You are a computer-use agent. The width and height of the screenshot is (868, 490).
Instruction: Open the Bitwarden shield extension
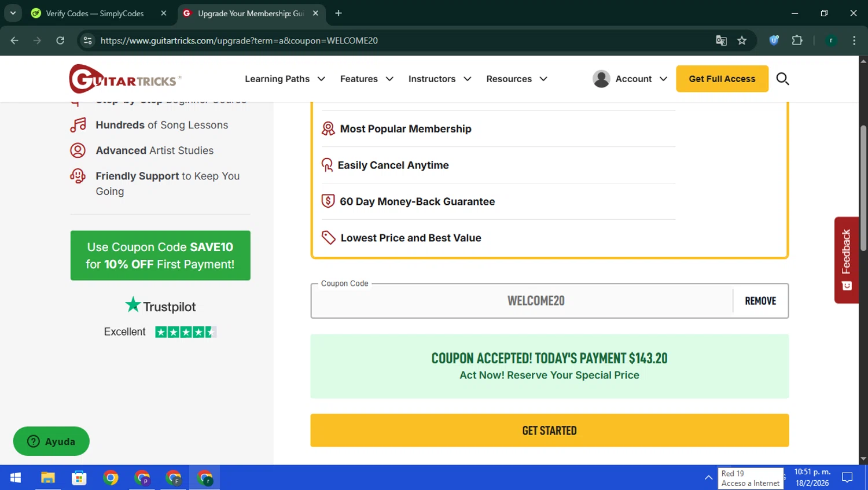pos(774,40)
